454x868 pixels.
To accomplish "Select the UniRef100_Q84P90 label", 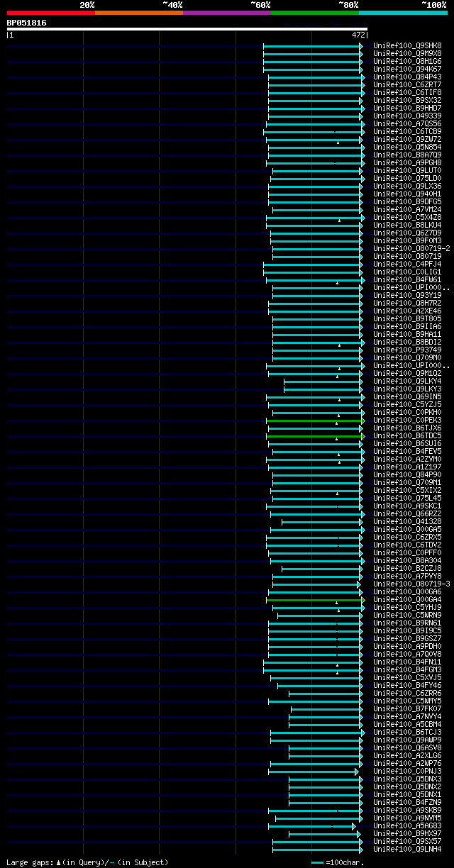I will pos(407,474).
